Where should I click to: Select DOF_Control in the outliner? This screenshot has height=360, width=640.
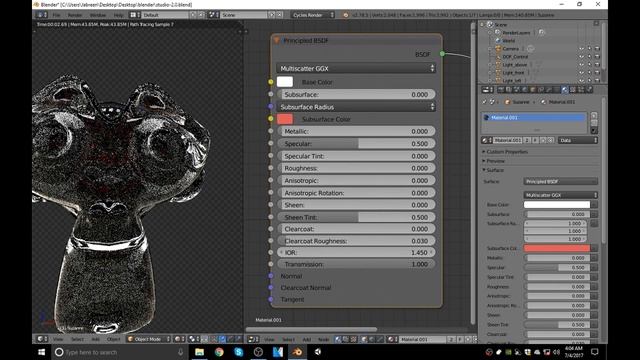pyautogui.click(x=515, y=57)
